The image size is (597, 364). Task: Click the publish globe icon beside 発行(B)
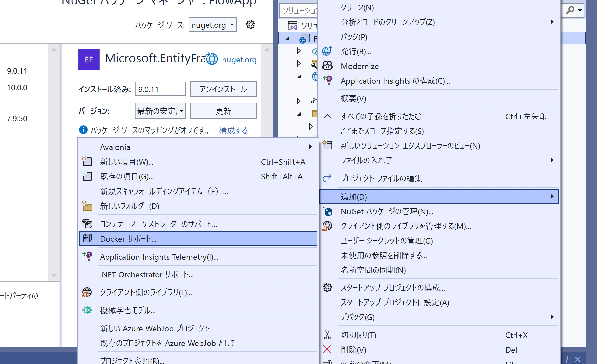(327, 51)
